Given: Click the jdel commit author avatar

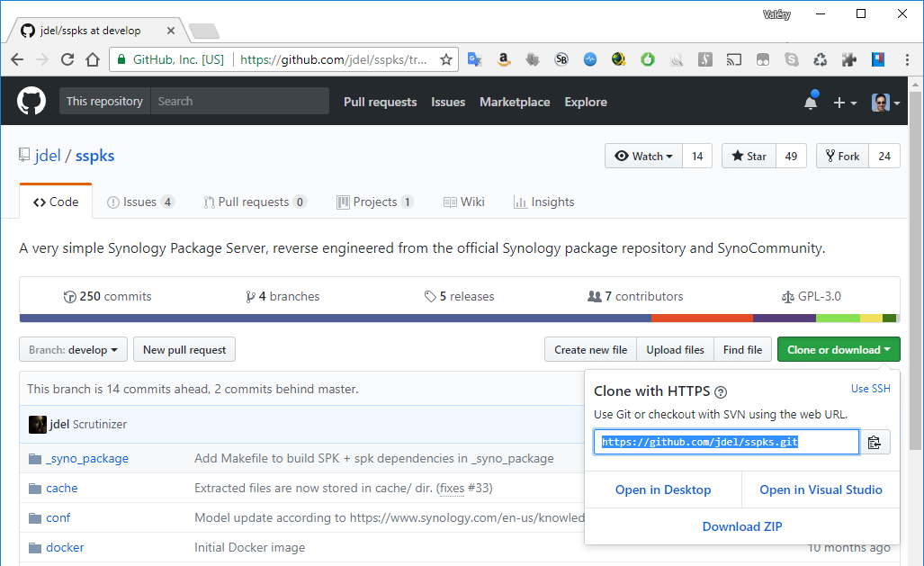Looking at the screenshot, I should [38, 425].
